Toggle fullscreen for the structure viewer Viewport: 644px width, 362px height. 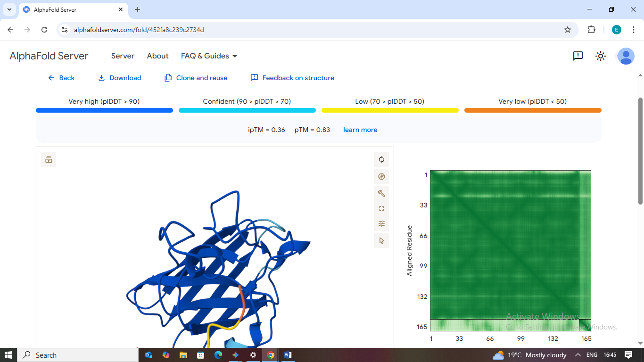click(381, 208)
